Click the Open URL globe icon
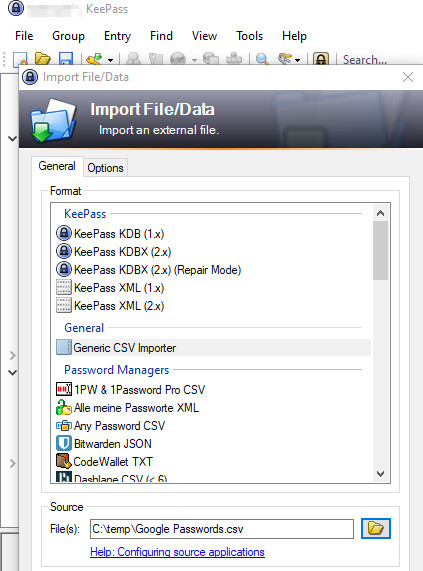Image resolution: width=423 pixels, height=571 pixels. coord(178,59)
